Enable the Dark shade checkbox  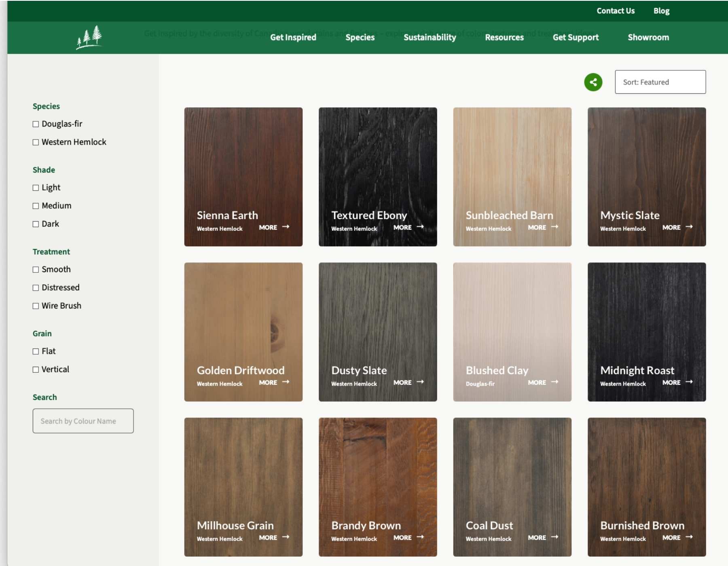(36, 224)
